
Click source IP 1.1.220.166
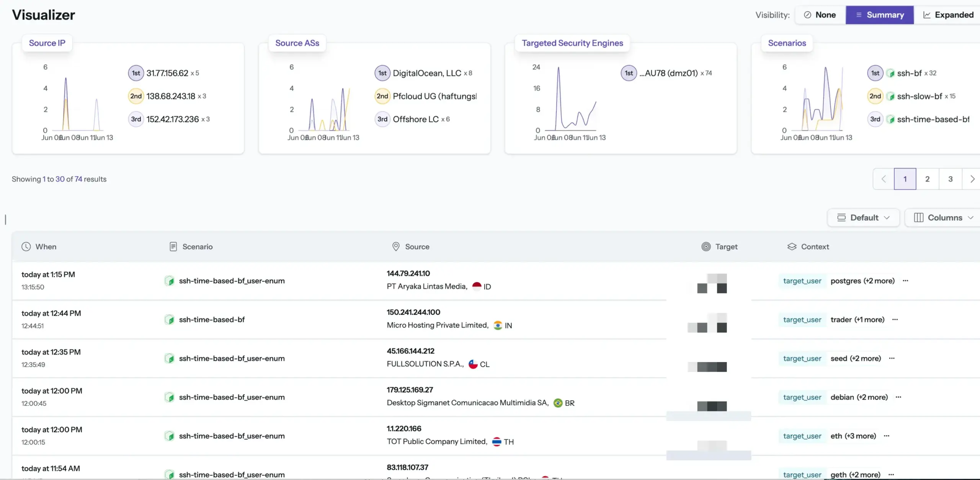click(404, 429)
